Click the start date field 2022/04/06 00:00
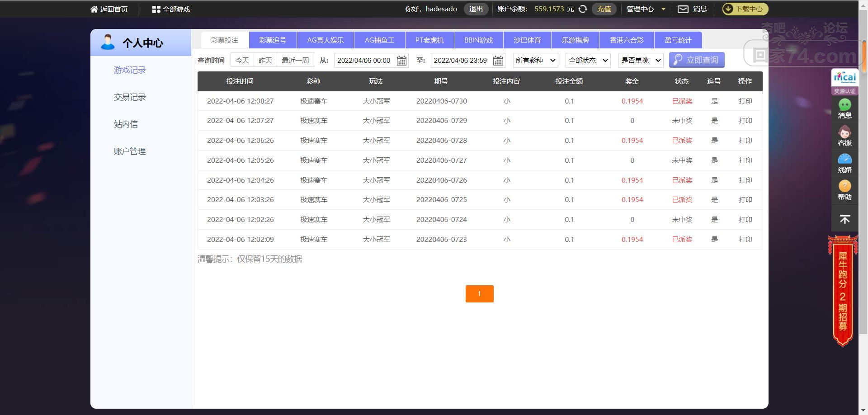868x415 pixels. tap(371, 61)
